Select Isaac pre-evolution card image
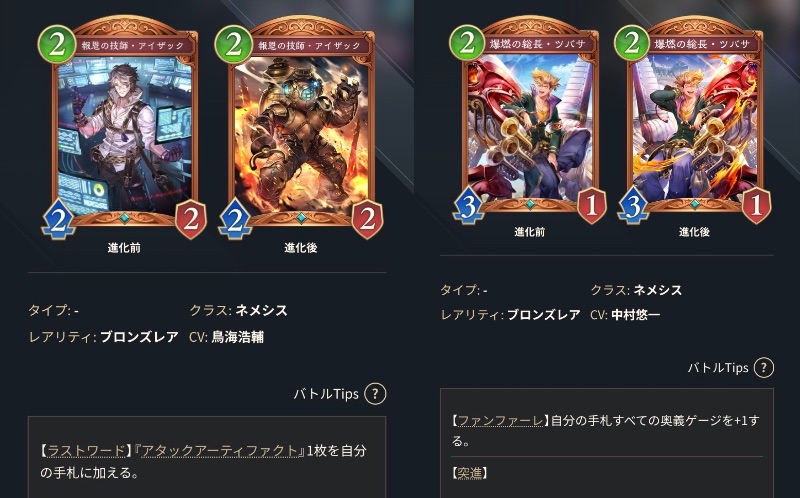Screen dimensions: 800x498 click(124, 128)
